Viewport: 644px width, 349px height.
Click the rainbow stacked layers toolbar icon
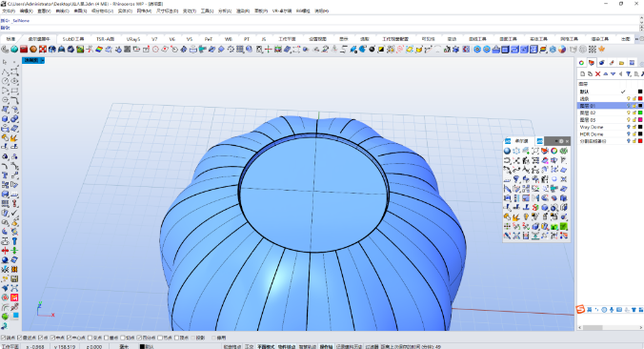(543, 50)
